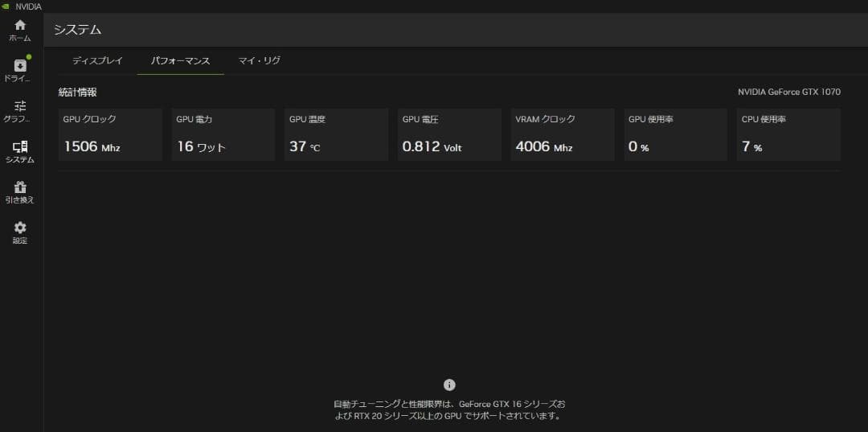This screenshot has width=868, height=432.
Task: Switch to the ディスプレイ tab
Action: pos(97,61)
